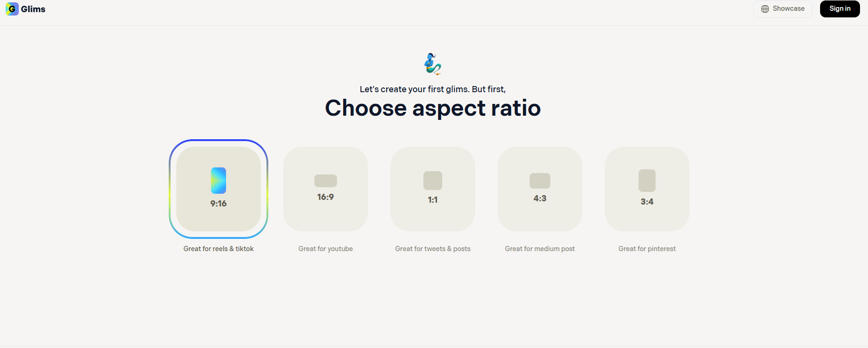Click the "Great for pinterest" caption
868x348 pixels.
tap(647, 249)
